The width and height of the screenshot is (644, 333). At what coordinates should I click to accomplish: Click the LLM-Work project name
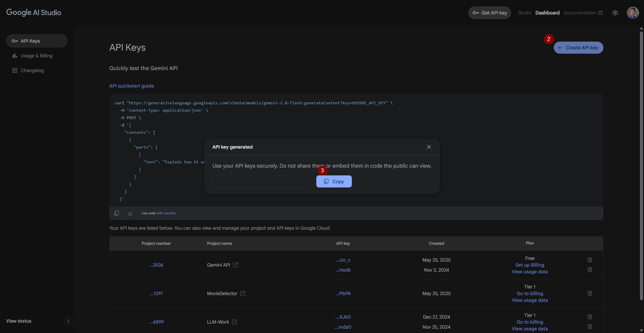click(218, 322)
